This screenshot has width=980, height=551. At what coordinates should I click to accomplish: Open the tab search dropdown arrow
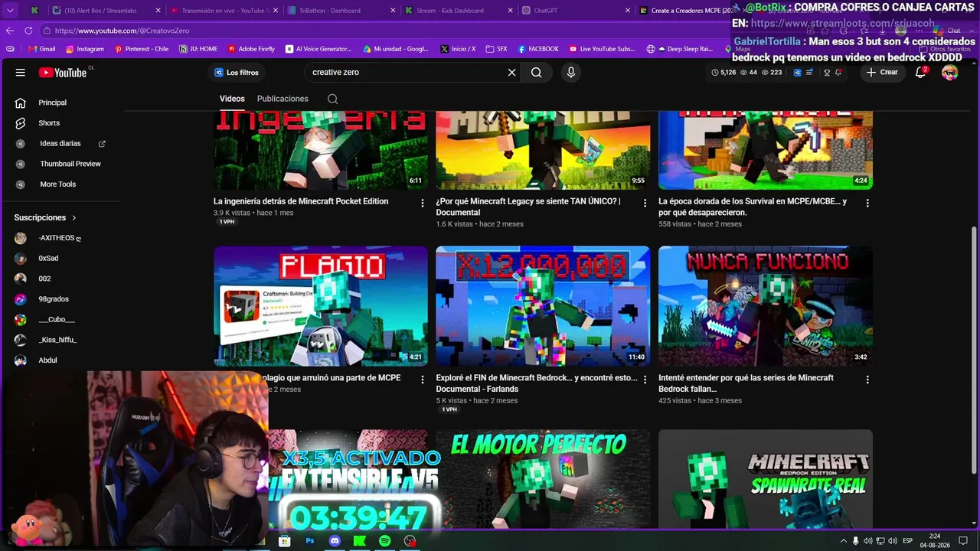(11, 11)
